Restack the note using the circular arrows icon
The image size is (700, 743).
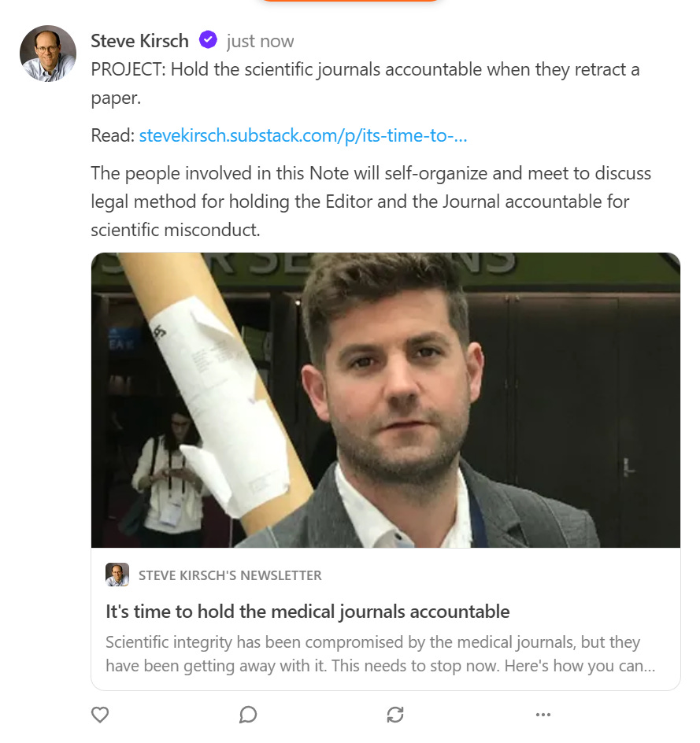click(395, 715)
